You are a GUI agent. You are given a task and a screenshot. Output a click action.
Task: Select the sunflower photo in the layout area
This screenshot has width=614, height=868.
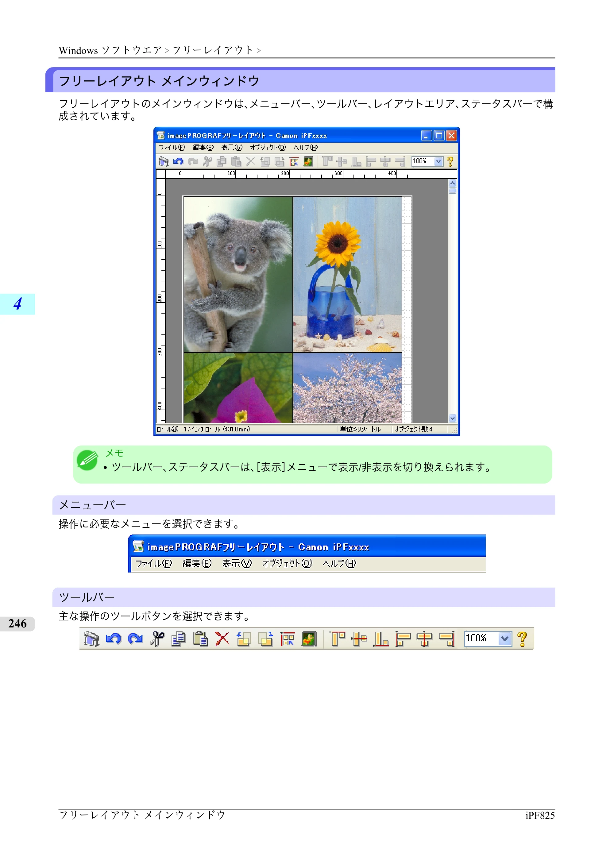coord(347,275)
